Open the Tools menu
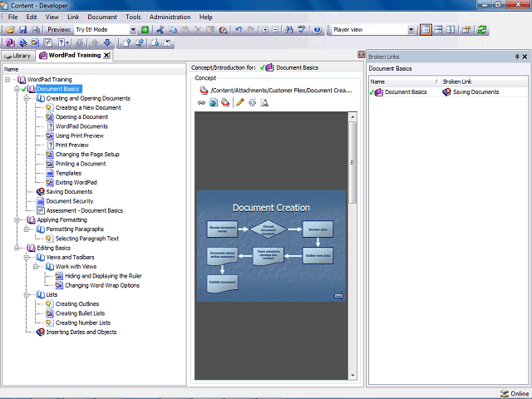Image resolution: width=532 pixels, height=399 pixels. pyautogui.click(x=133, y=17)
